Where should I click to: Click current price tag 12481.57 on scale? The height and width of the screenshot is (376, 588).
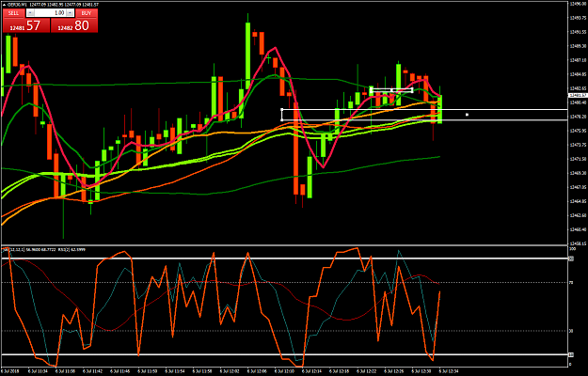[x=578, y=96]
